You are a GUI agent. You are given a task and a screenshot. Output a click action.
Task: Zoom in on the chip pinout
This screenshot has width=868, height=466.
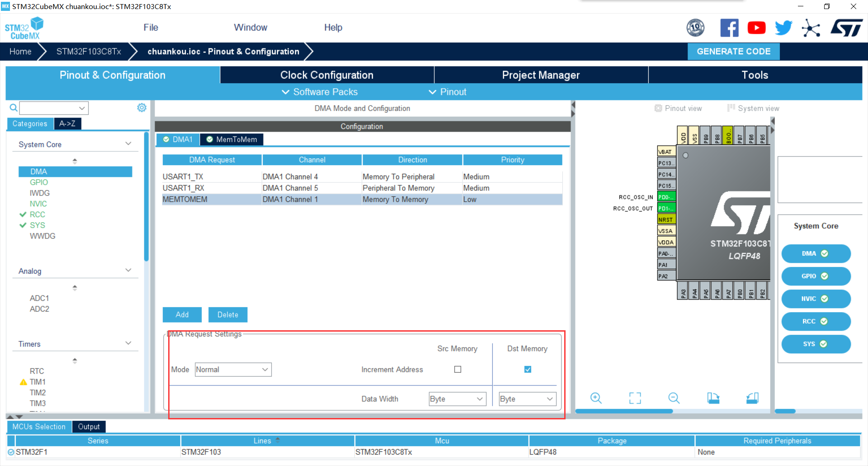596,398
